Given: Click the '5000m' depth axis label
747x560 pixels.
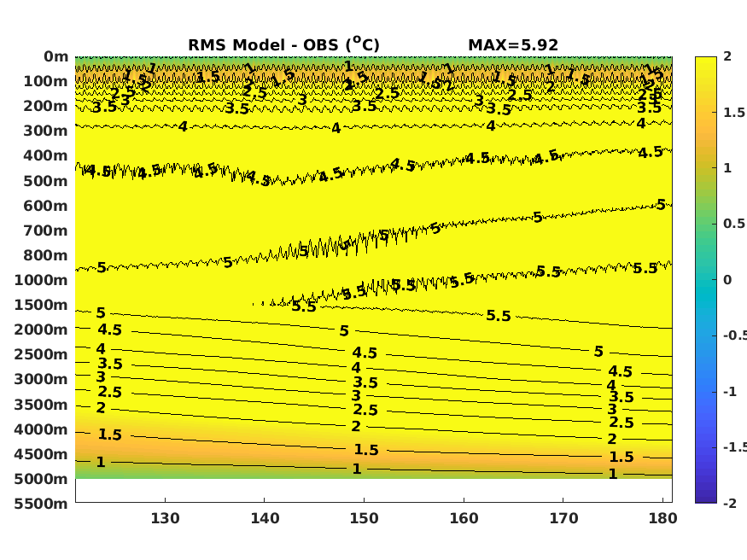Looking at the screenshot, I should click(42, 480).
